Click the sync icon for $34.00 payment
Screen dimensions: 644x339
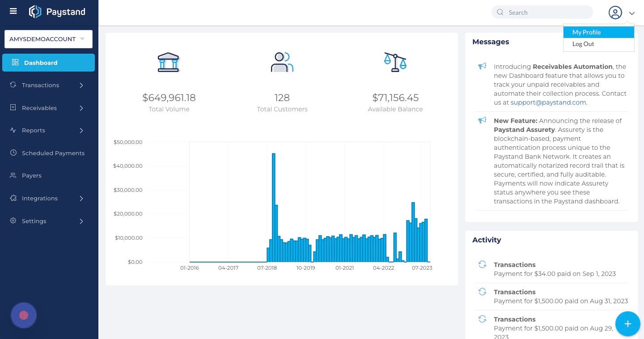482,264
